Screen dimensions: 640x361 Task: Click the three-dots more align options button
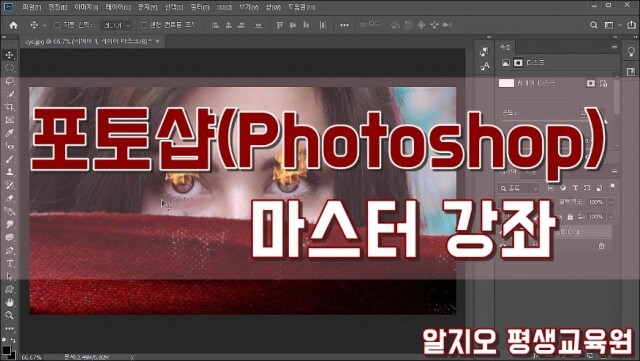(x=344, y=25)
